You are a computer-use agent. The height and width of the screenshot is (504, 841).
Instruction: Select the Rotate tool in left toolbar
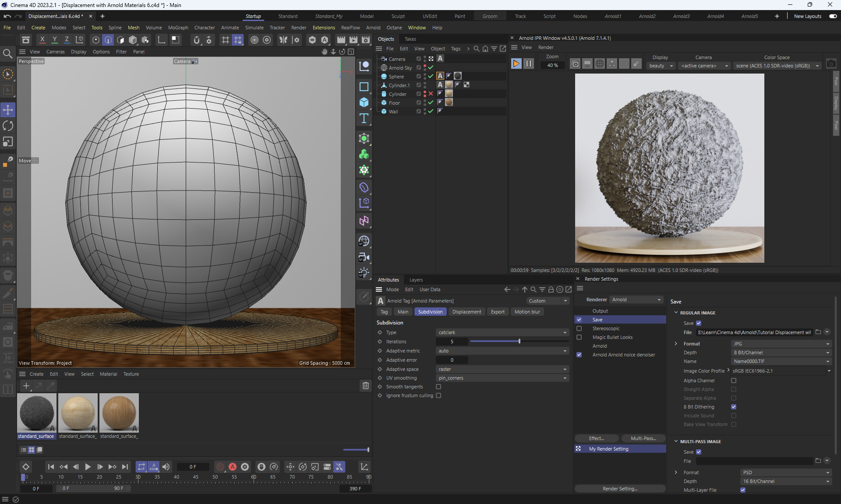tap(8, 126)
